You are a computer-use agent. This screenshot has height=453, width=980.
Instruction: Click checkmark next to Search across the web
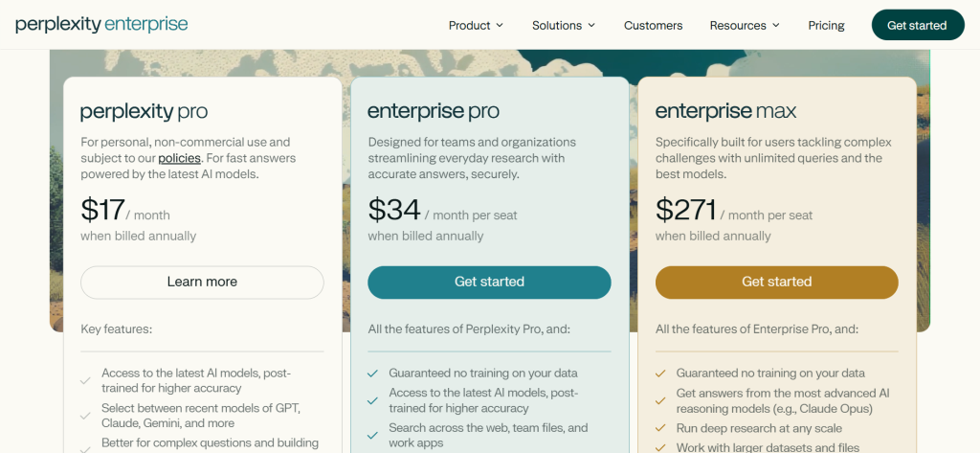coord(372,428)
